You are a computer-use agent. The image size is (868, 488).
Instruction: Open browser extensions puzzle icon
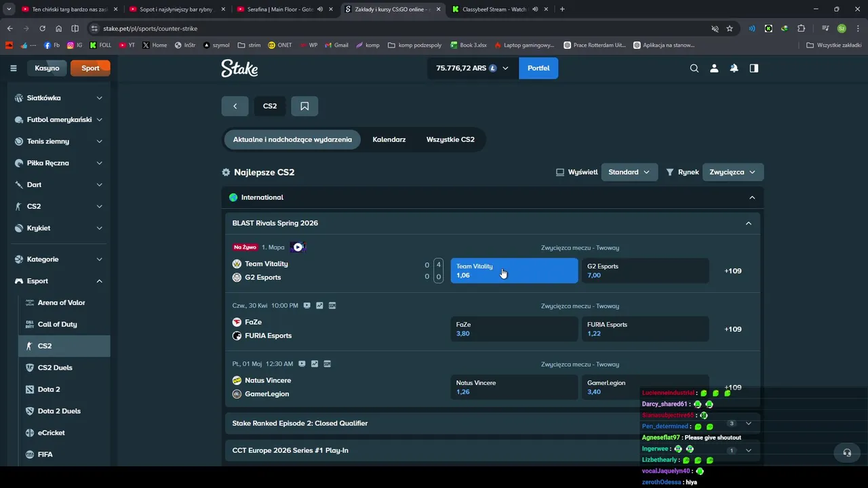(802, 28)
